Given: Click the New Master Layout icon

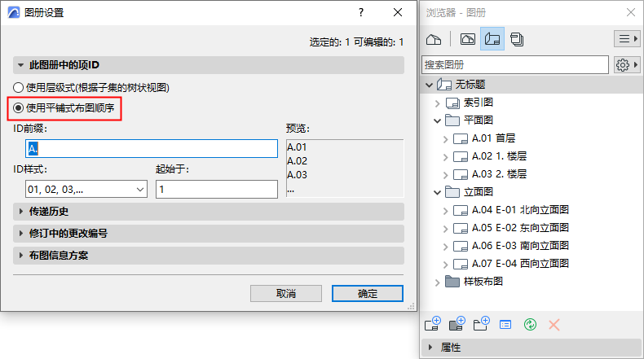Looking at the screenshot, I should tap(457, 324).
